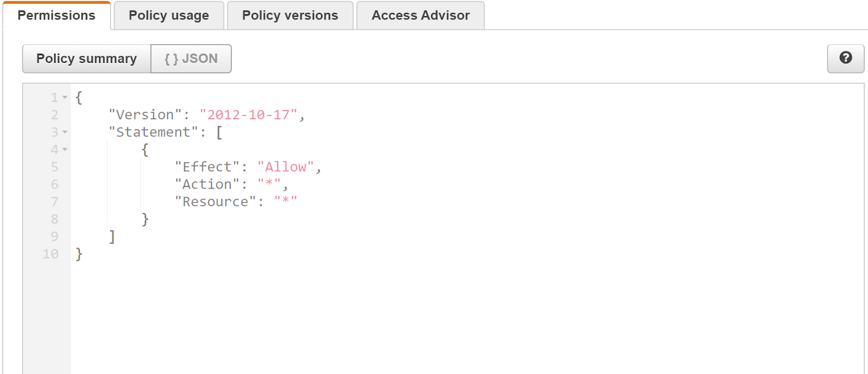
Task: Open the Policy usage tab
Action: click(x=169, y=16)
